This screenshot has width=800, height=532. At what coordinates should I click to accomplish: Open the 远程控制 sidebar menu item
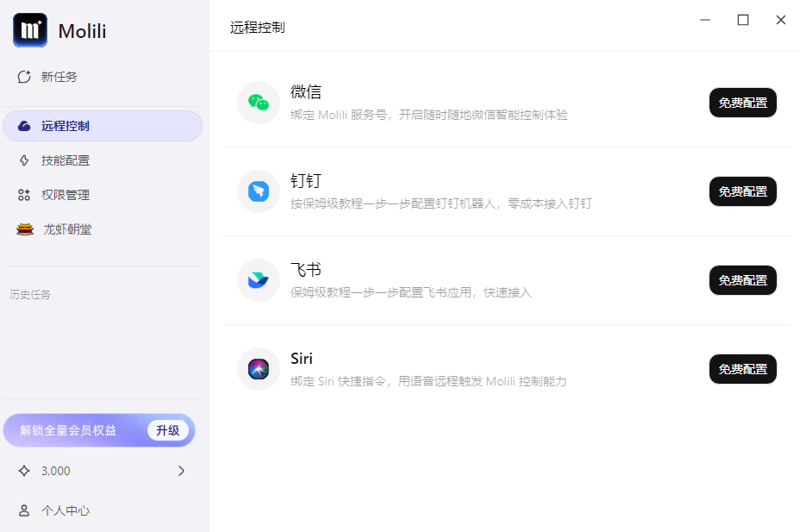tap(103, 126)
